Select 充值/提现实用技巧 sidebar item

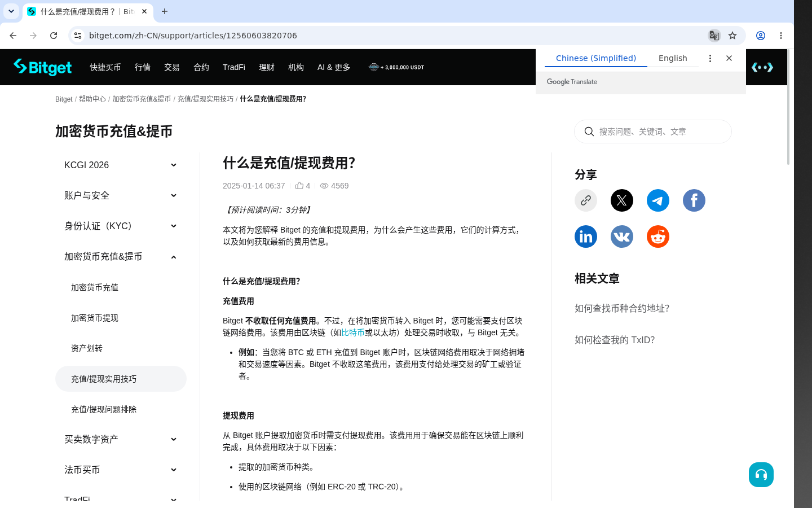click(x=121, y=379)
